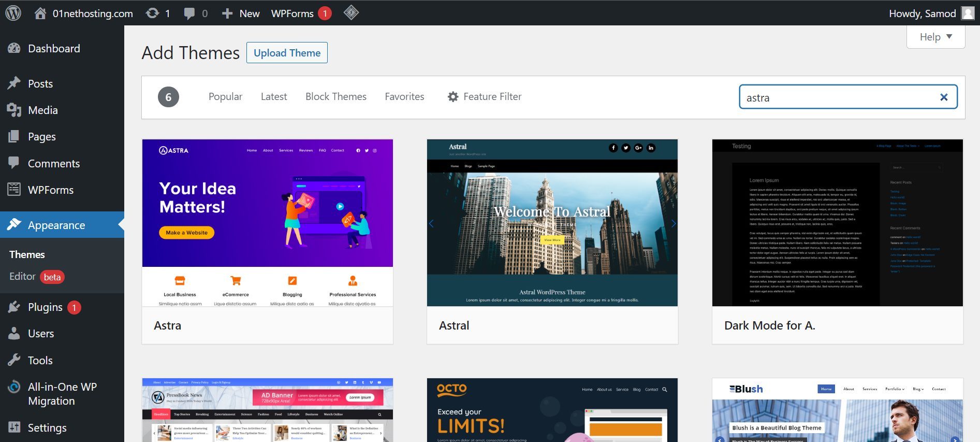Open the Editor beta submenu item
This screenshot has height=442, width=980.
[36, 277]
